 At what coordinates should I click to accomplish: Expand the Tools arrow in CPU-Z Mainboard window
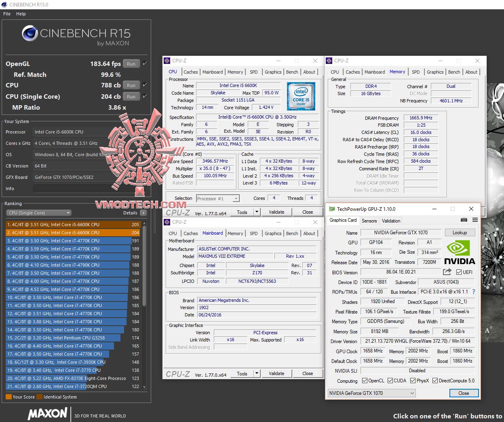[x=256, y=373]
